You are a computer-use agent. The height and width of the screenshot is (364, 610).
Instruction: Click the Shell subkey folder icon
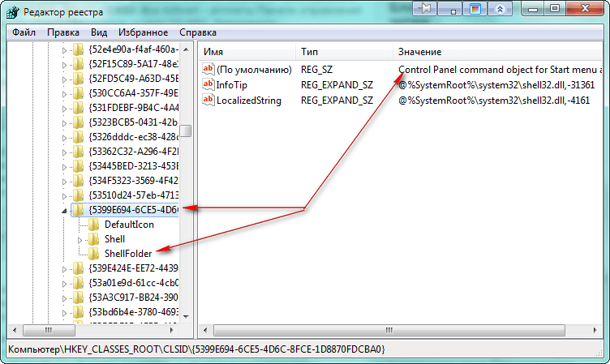(x=94, y=239)
